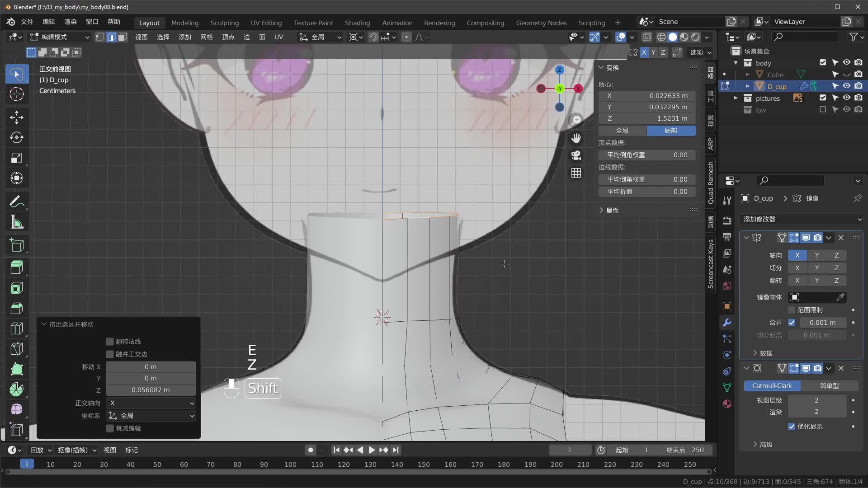The width and height of the screenshot is (868, 488).
Task: Open the Modifier properties wrench tab
Action: (727, 323)
